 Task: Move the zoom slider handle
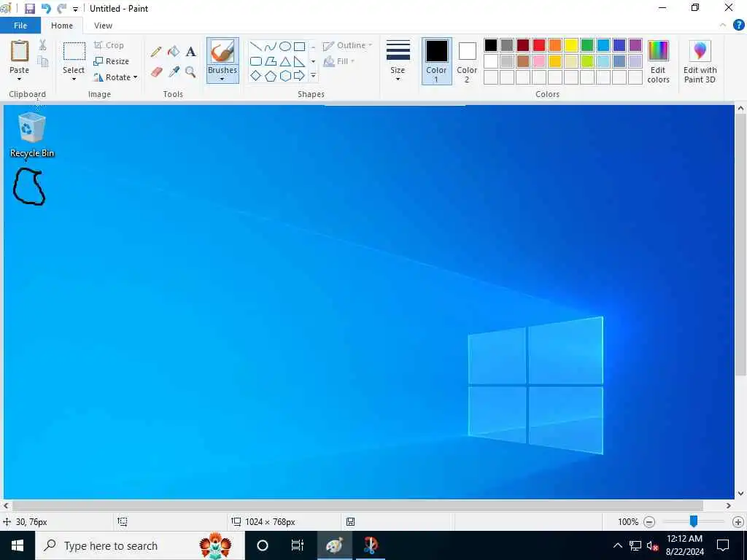click(694, 521)
